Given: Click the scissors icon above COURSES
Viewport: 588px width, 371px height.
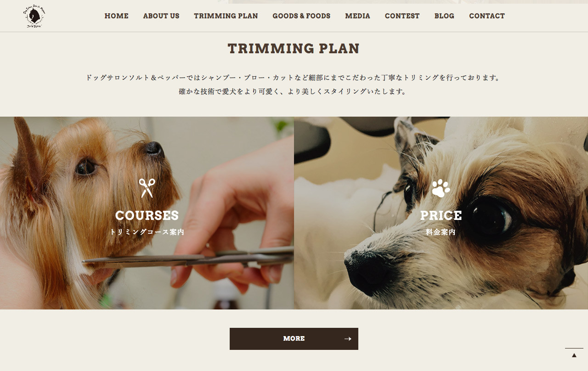Looking at the screenshot, I should point(147,188).
